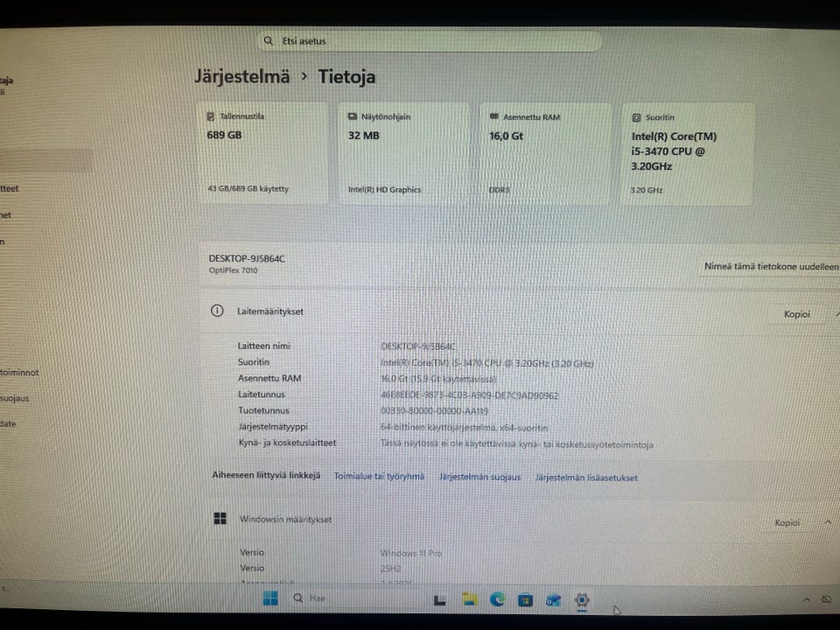Screen dimensions: 840x630
Task: Open Järjestelmän lisäasetukset link
Action: pos(586,478)
